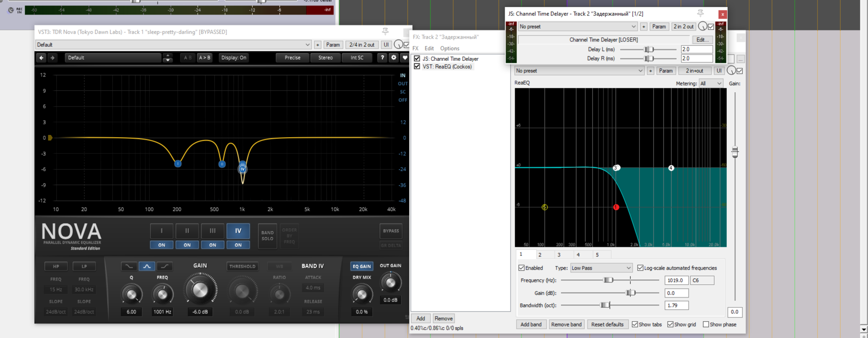This screenshot has width=868, height=338.
Task: Toggle JS: Channel Time Delayer in FX list
Action: [417, 59]
